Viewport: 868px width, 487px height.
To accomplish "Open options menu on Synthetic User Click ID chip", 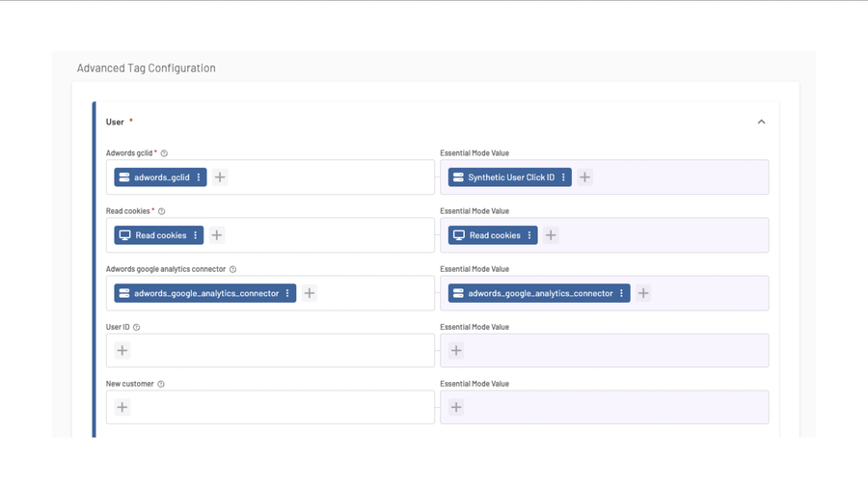I will click(x=563, y=177).
